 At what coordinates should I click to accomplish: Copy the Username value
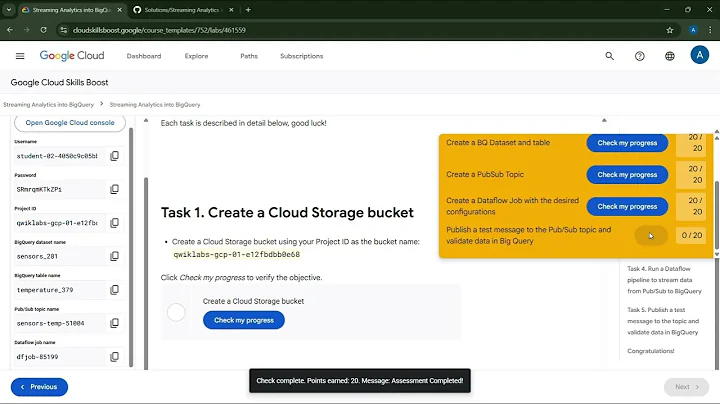point(114,156)
